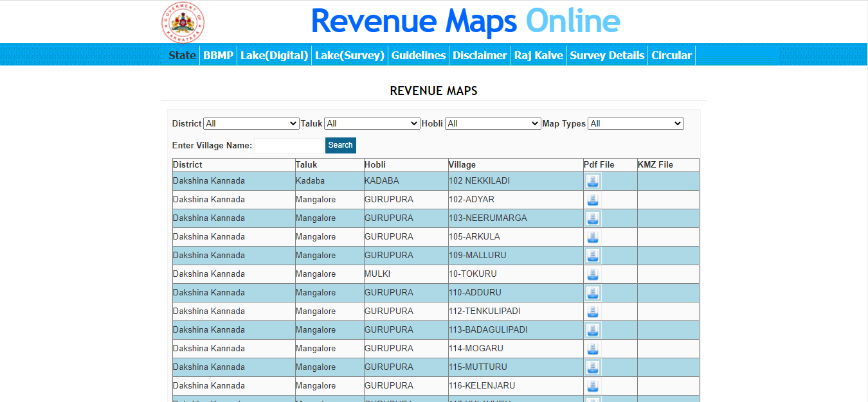868x402 pixels.
Task: Click the Enter Village Name text field
Action: click(289, 146)
